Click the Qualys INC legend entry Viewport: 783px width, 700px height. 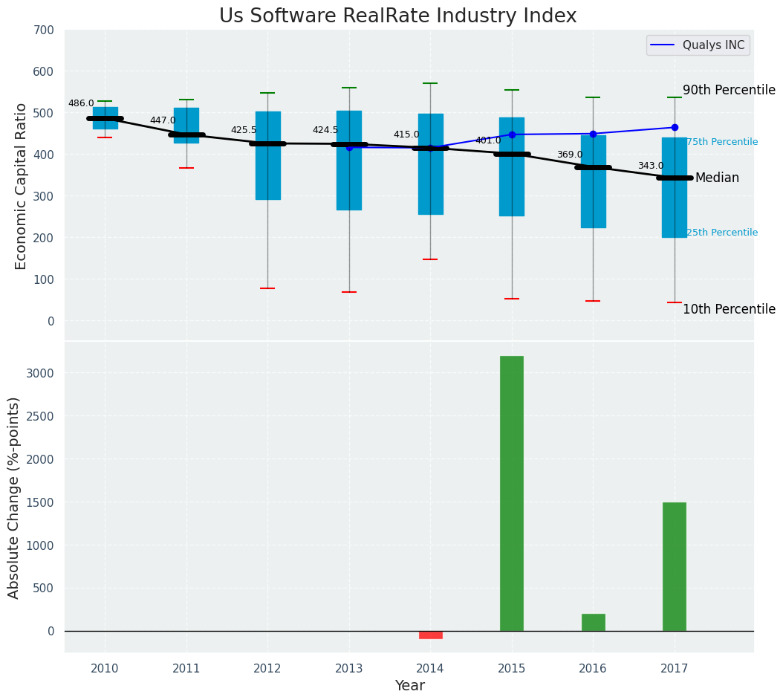coord(698,45)
